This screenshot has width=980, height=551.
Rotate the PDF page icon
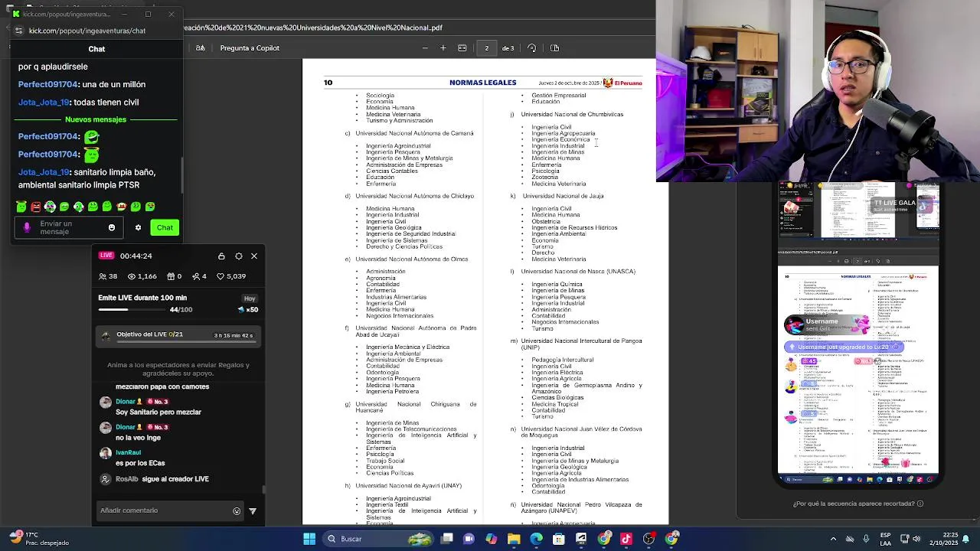532,48
